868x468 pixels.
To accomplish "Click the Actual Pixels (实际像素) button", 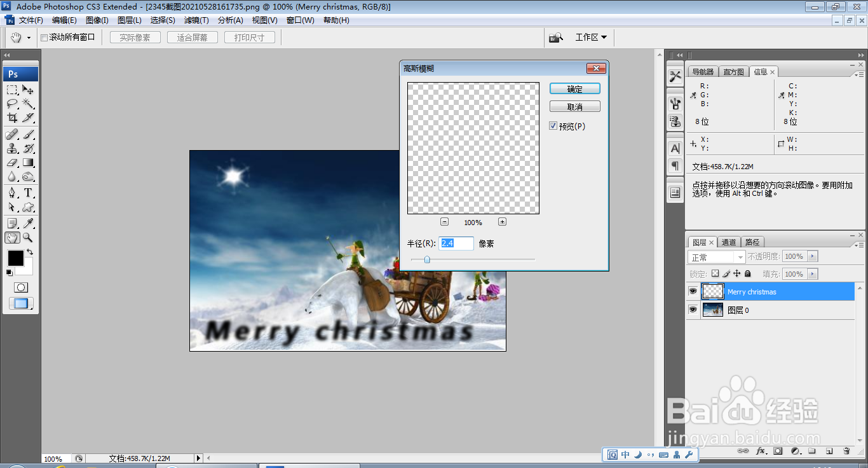I will (x=135, y=38).
